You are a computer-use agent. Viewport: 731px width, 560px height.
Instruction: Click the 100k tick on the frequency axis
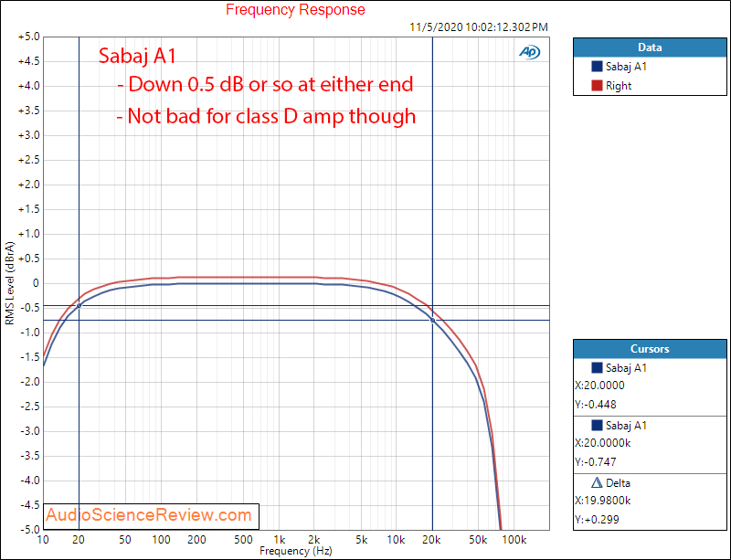click(514, 540)
